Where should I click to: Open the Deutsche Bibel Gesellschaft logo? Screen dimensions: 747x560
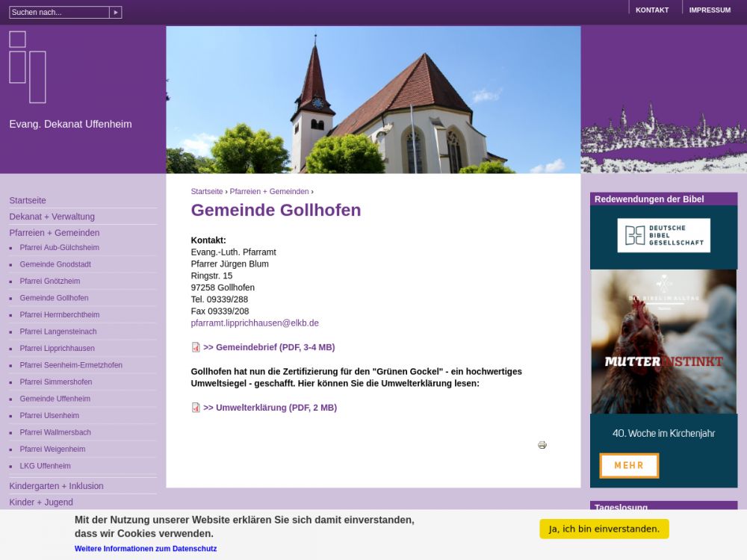point(663,236)
